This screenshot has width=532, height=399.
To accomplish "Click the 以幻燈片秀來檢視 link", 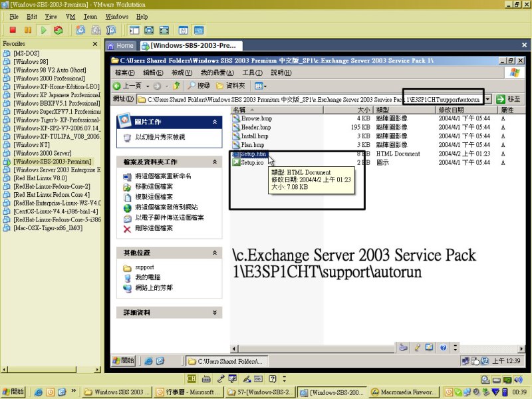I will 160,137.
